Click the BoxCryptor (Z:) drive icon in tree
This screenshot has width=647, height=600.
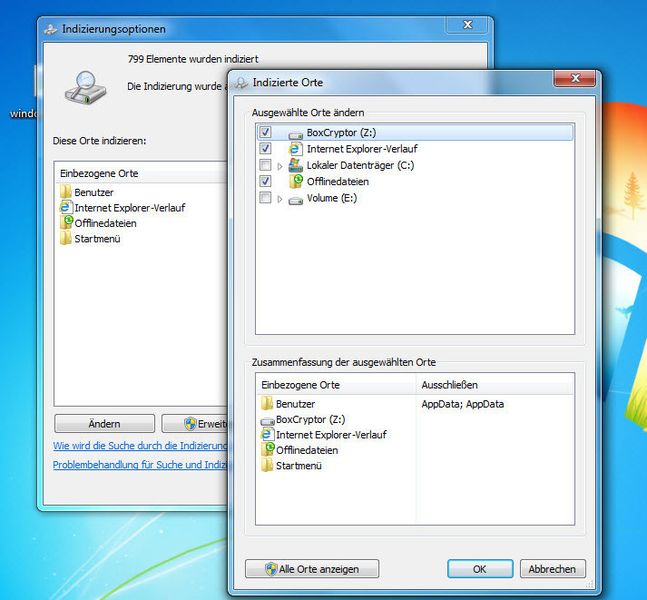pos(295,135)
